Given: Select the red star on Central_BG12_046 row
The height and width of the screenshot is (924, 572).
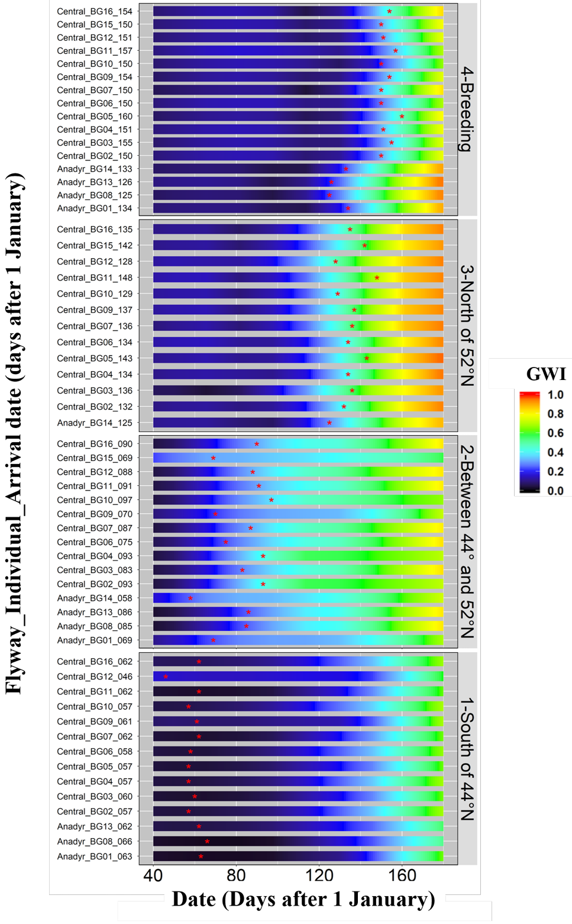Looking at the screenshot, I should [166, 677].
